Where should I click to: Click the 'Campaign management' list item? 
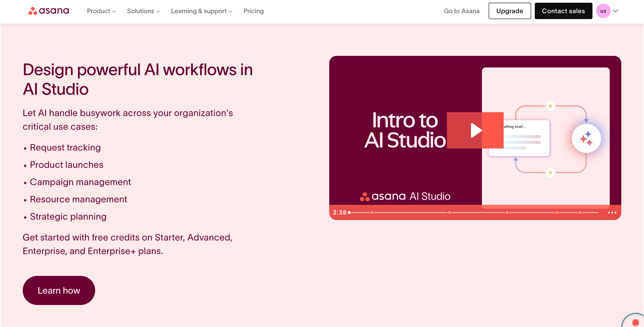(80, 182)
